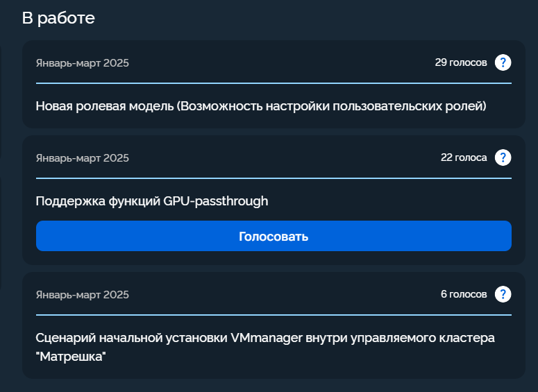The width and height of the screenshot is (538, 392).
Task: Open help icon beside 29 голосов
Action: point(503,62)
